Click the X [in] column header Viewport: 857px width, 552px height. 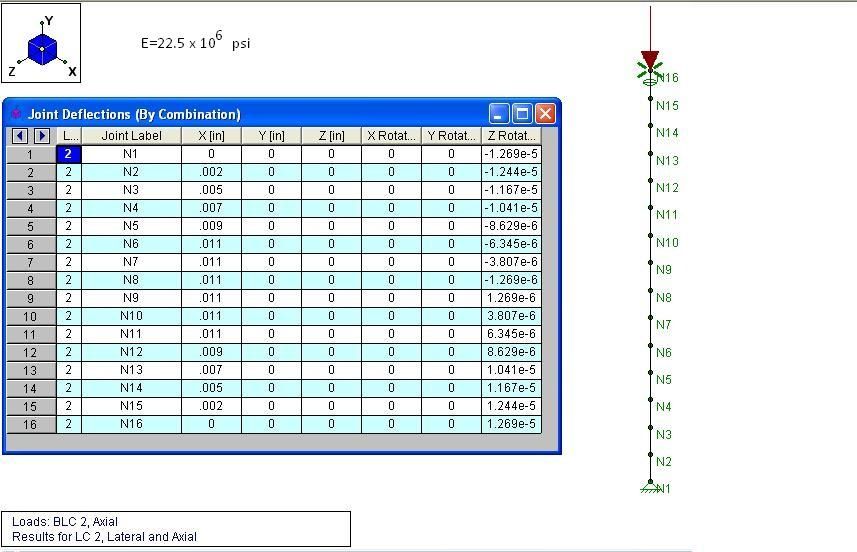pyautogui.click(x=211, y=136)
